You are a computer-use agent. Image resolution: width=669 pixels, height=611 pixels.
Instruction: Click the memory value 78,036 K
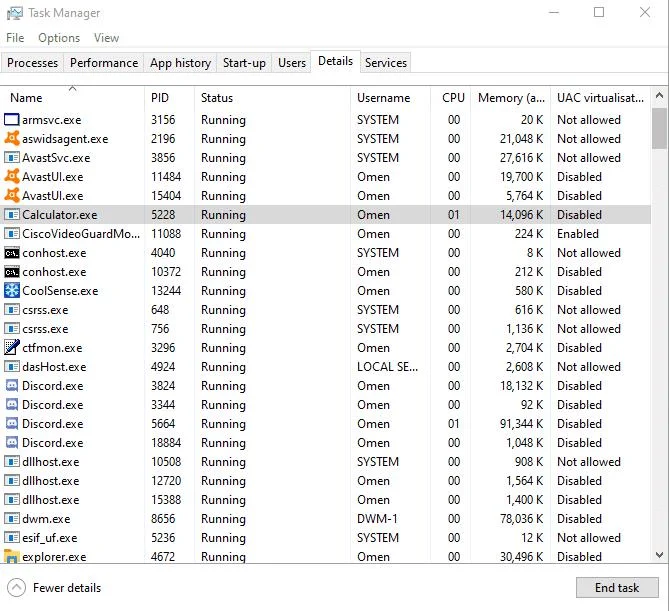click(521, 519)
